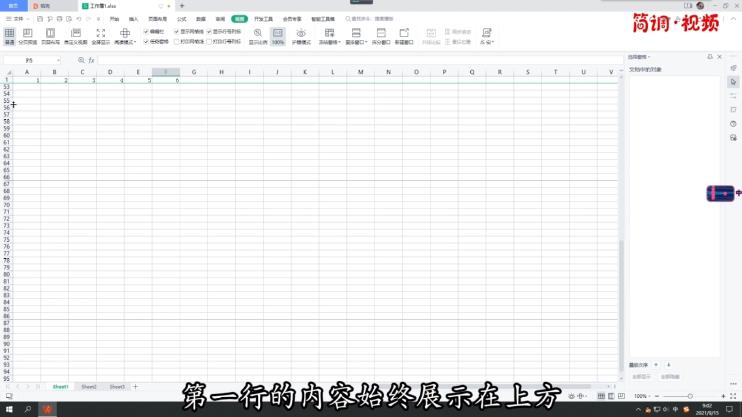Viewport: 742px width, 417px height.
Task: Toggle the Formula Bar (编辑栏) checkbox
Action: 146,31
